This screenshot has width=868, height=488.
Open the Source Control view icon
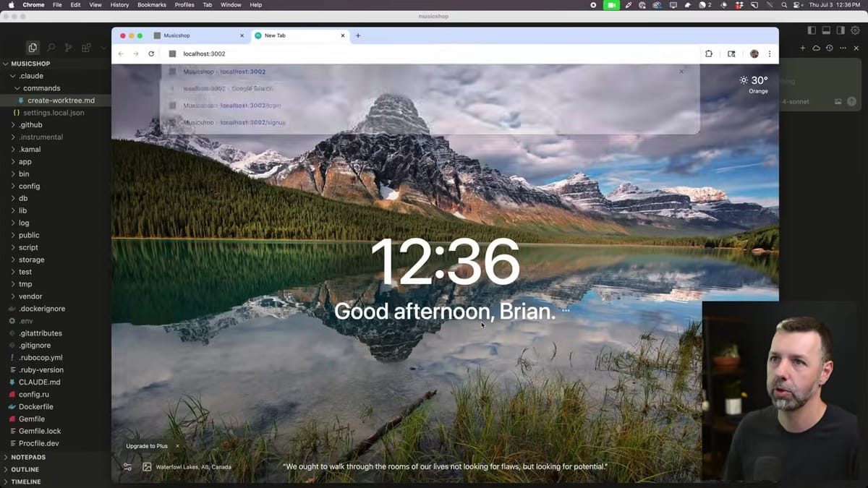pos(68,48)
